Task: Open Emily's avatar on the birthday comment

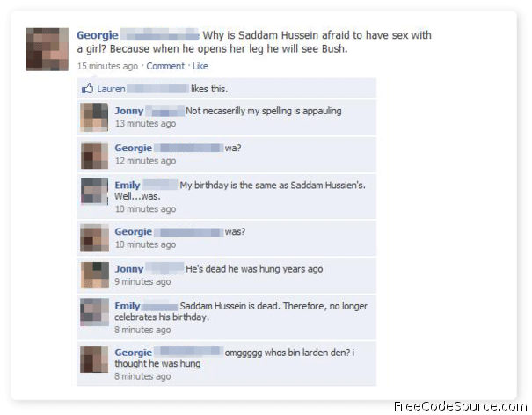Action: pyautogui.click(x=94, y=192)
